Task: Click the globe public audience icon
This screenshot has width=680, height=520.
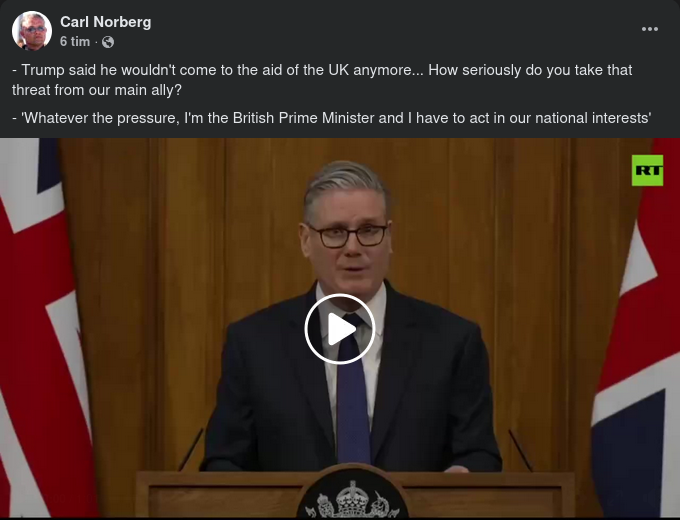Action: pyautogui.click(x=108, y=42)
